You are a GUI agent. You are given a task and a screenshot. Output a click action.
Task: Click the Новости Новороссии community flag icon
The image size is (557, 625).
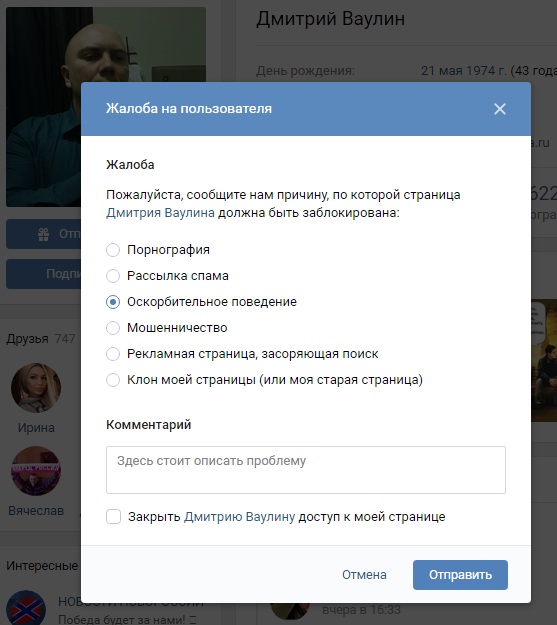coord(26,607)
